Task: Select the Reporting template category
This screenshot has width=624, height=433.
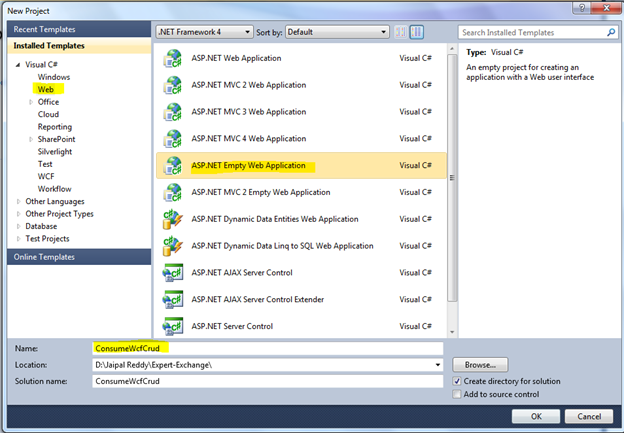Action: point(55,127)
